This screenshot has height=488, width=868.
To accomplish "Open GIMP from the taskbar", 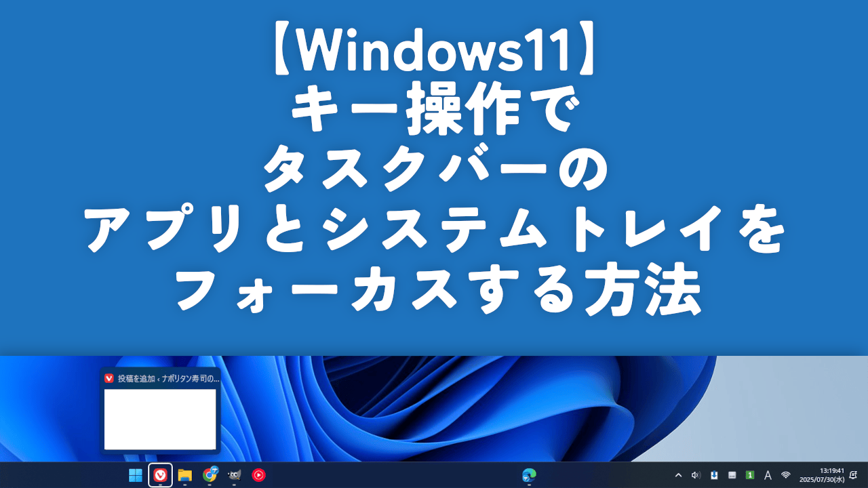I will [x=234, y=475].
